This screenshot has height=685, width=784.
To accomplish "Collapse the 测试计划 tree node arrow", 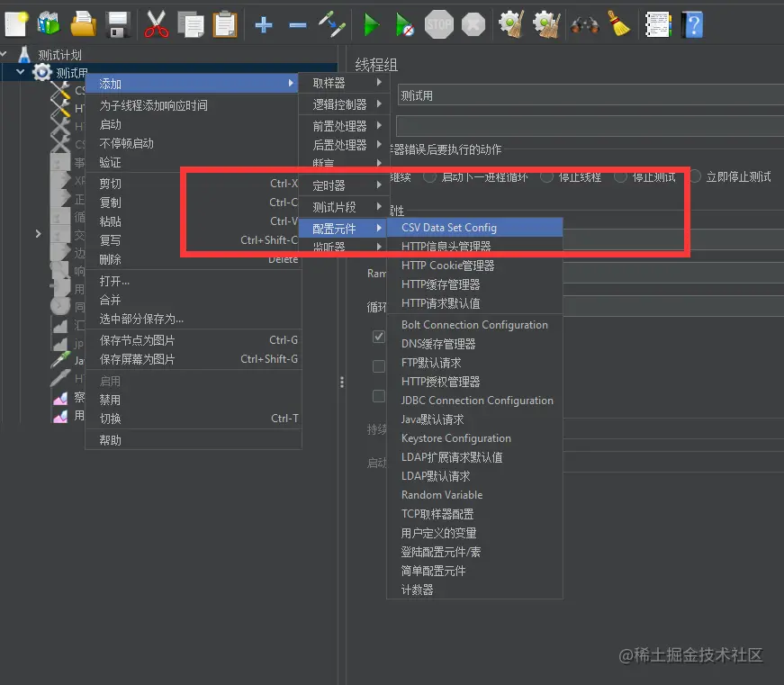I will tap(4, 53).
